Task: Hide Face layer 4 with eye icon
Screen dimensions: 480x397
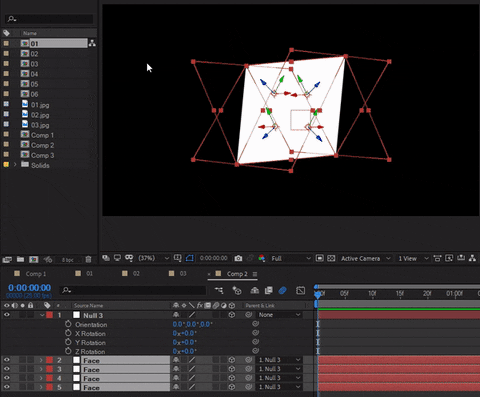Action: pos(6,378)
